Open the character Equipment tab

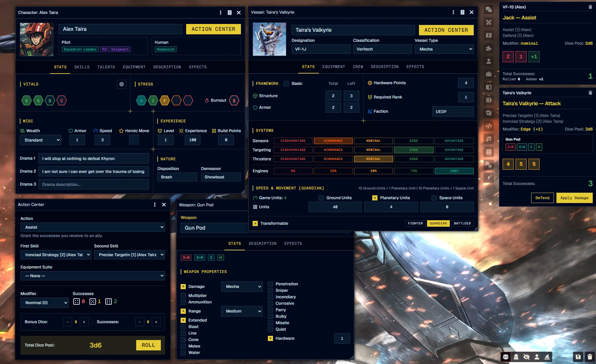tap(134, 67)
